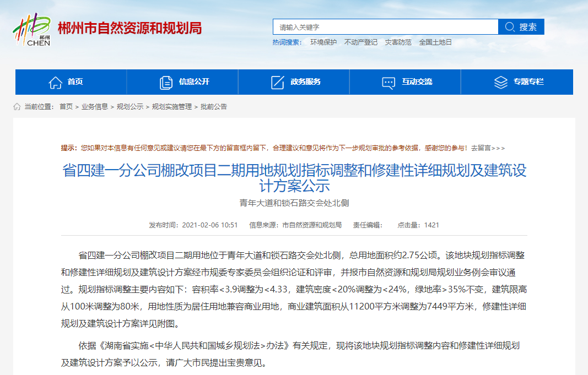Viewport: 588px width, 375px height.
Task: Go to 批前公告 breadcrumb link
Action: click(214, 107)
